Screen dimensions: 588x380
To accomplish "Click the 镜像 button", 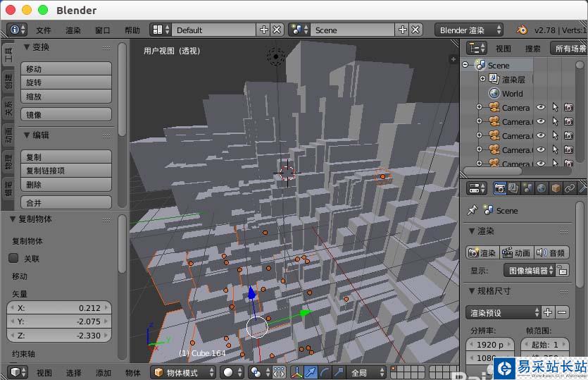I will pos(66,115).
